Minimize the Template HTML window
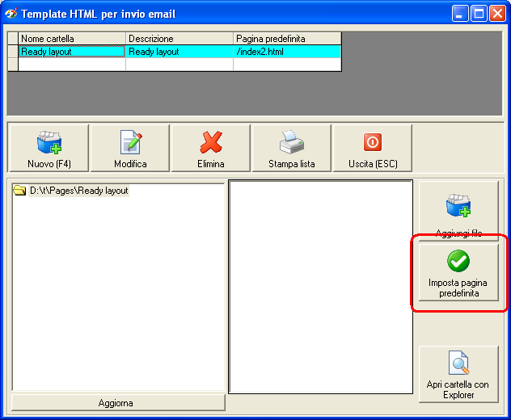This screenshot has width=511, height=420. tap(460, 14)
